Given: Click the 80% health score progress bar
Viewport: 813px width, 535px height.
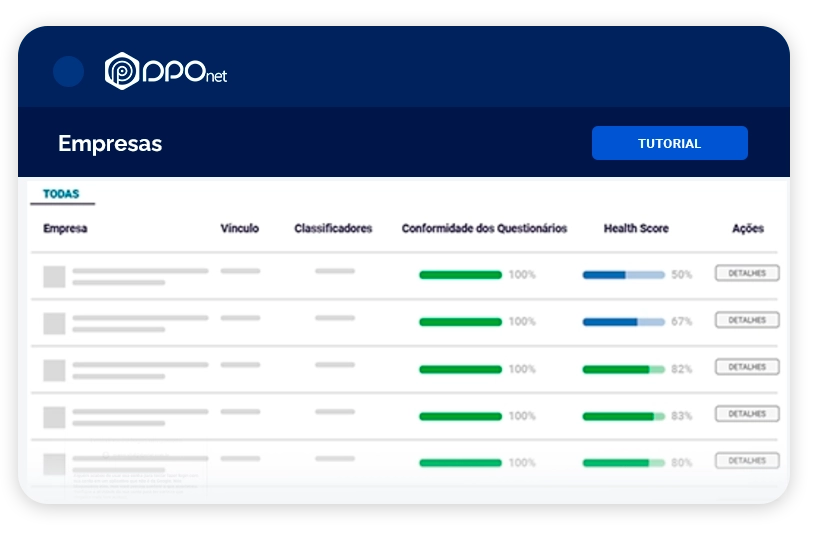Looking at the screenshot, I should click(x=624, y=463).
